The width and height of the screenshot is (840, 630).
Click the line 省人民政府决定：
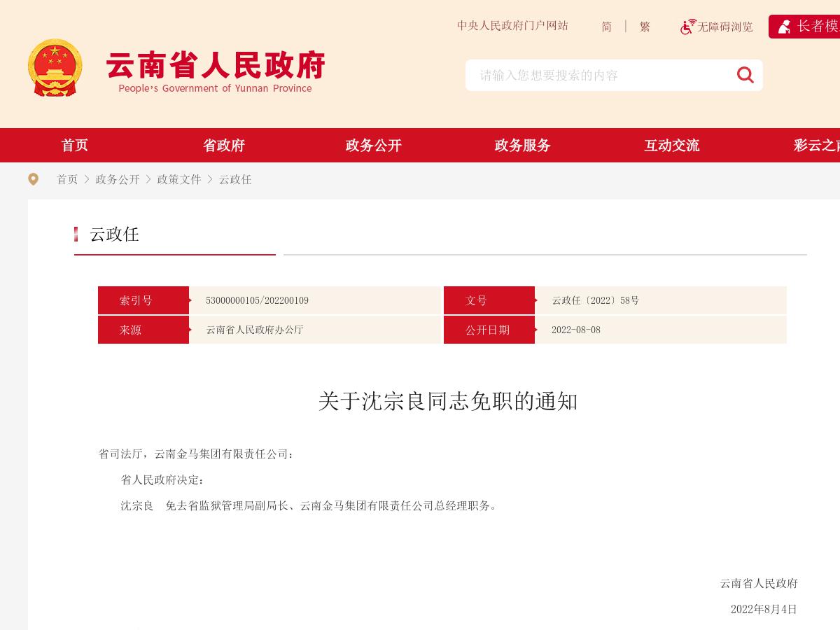click(163, 480)
